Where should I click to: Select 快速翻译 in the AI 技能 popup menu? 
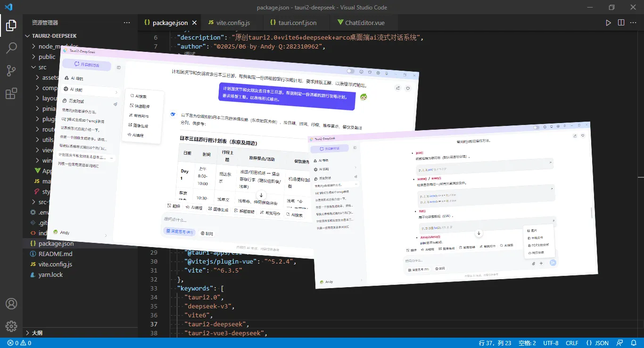tap(140, 106)
